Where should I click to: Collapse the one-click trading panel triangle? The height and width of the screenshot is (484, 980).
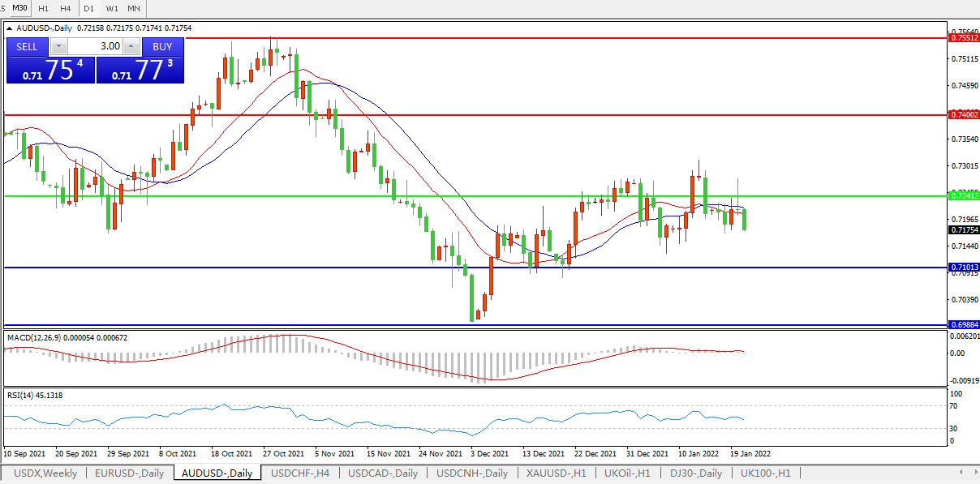click(10, 28)
